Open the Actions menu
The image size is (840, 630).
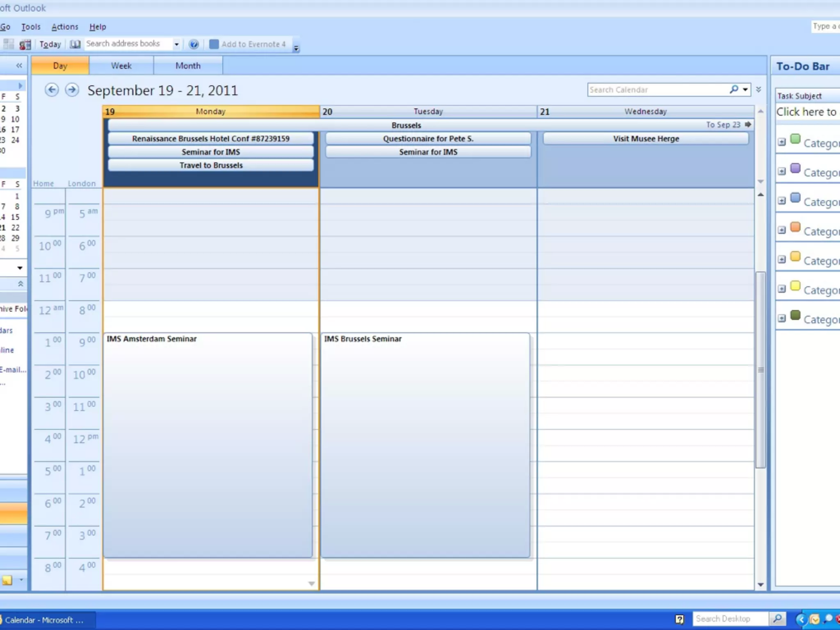coord(64,27)
